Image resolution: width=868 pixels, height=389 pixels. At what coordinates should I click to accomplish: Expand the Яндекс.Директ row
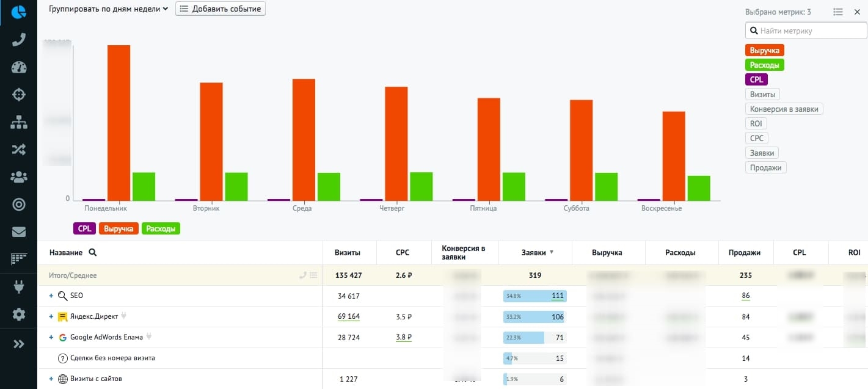coord(51,317)
